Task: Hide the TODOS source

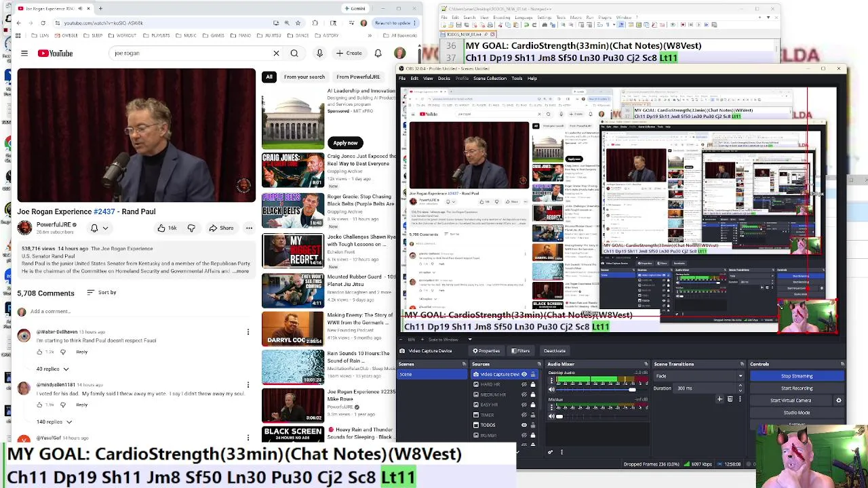Action: [x=524, y=425]
